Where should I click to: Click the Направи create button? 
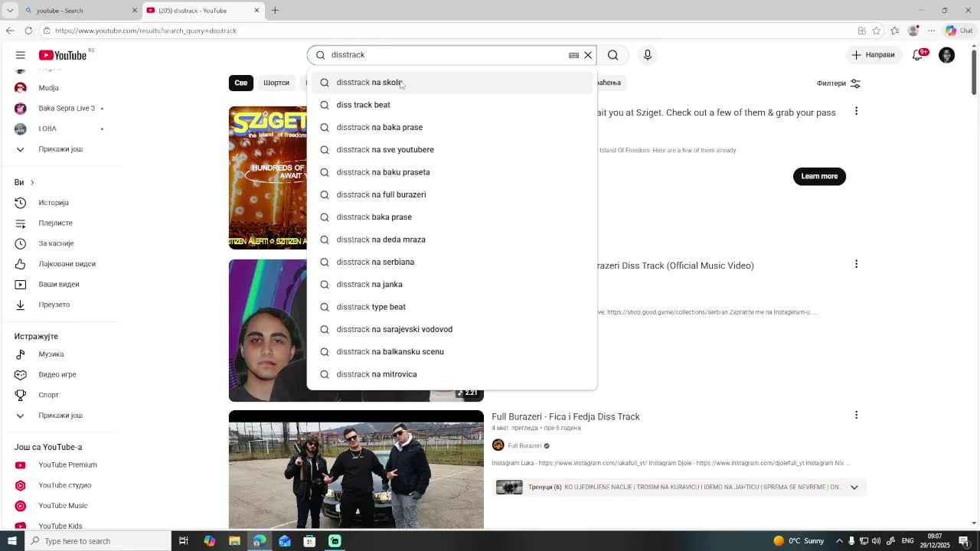(x=873, y=55)
